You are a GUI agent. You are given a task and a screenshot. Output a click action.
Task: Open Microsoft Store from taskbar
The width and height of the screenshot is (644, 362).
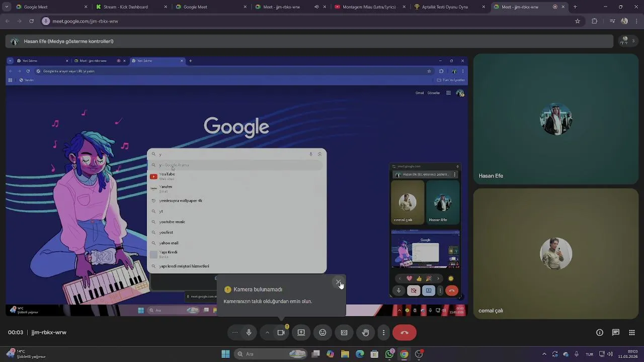pos(374,354)
